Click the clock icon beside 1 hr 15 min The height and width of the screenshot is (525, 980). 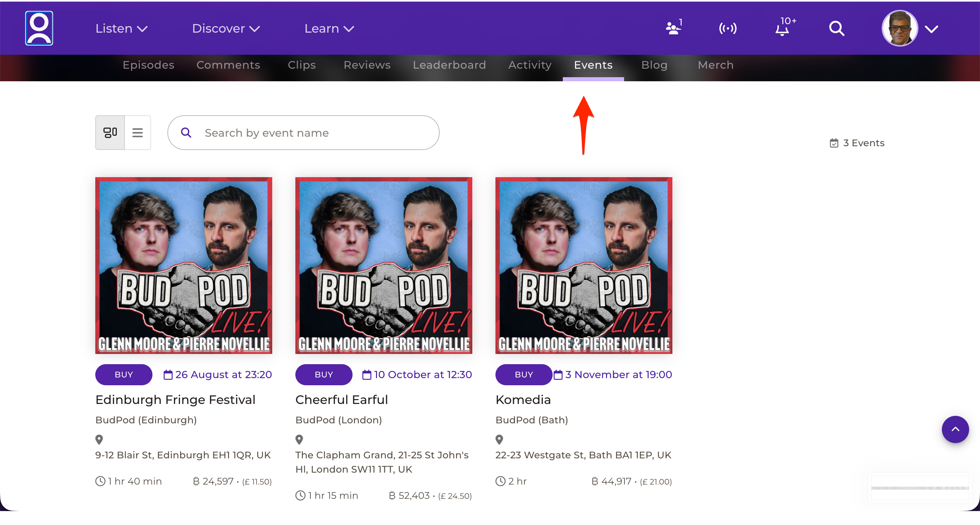point(300,495)
